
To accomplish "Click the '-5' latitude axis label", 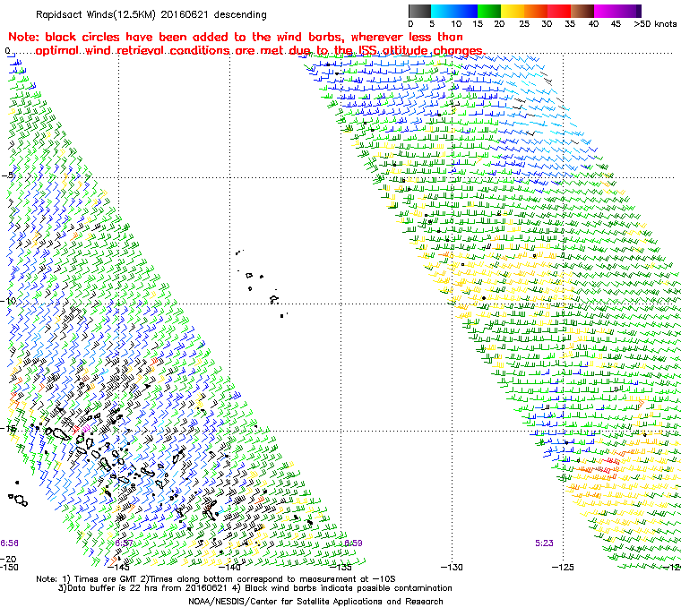I will (x=8, y=175).
